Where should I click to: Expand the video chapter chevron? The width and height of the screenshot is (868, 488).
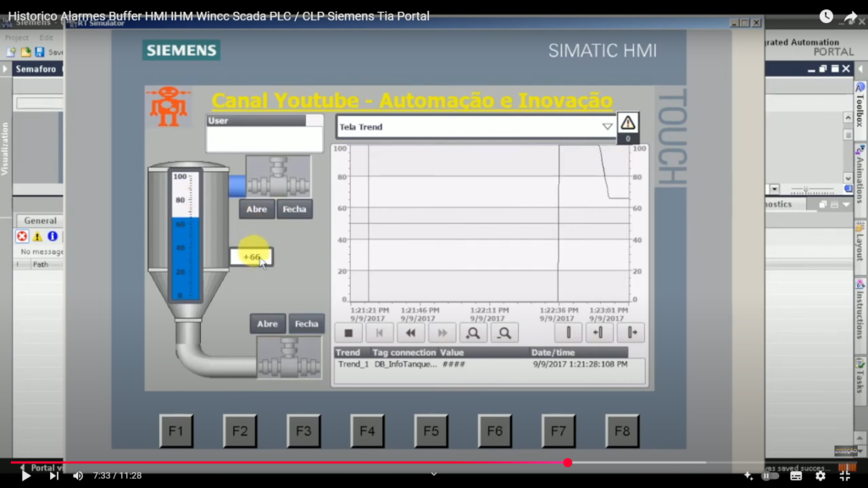[434, 474]
